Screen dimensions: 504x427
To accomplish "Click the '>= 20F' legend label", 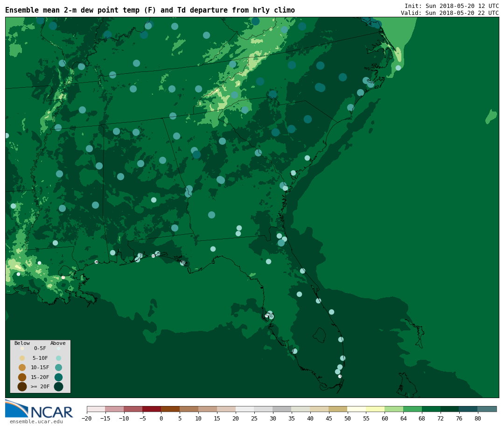I will [40, 386].
